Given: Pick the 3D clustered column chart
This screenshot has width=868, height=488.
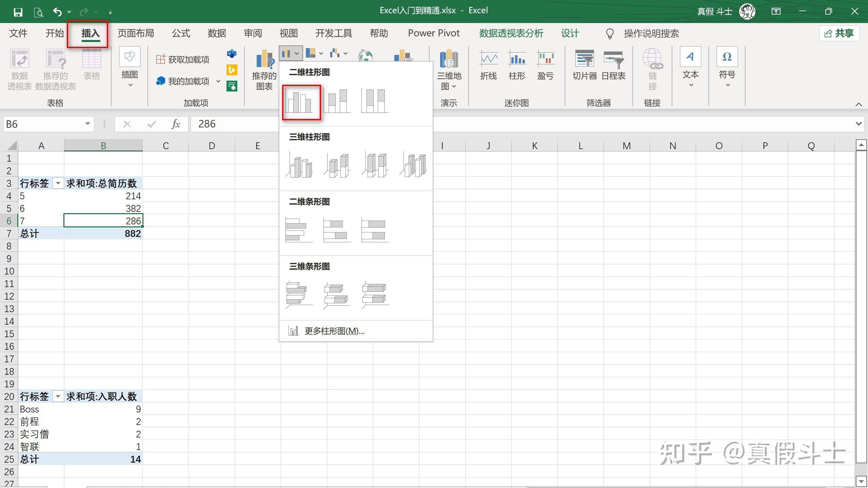Looking at the screenshot, I should (x=299, y=165).
